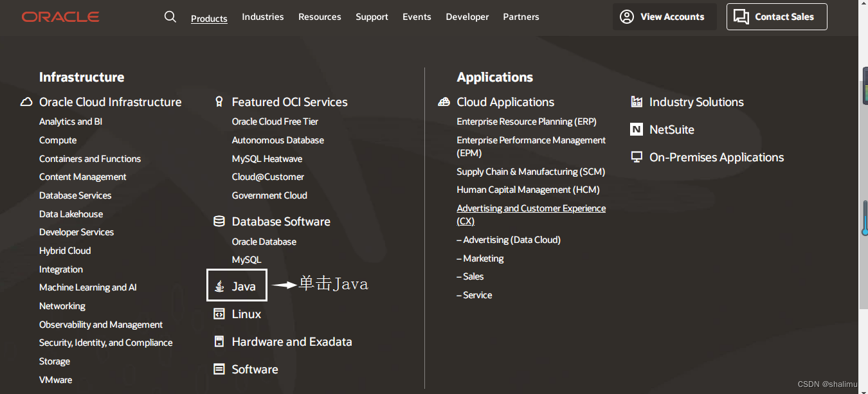The image size is (868, 394).
Task: Open the Industries menu
Action: click(262, 17)
